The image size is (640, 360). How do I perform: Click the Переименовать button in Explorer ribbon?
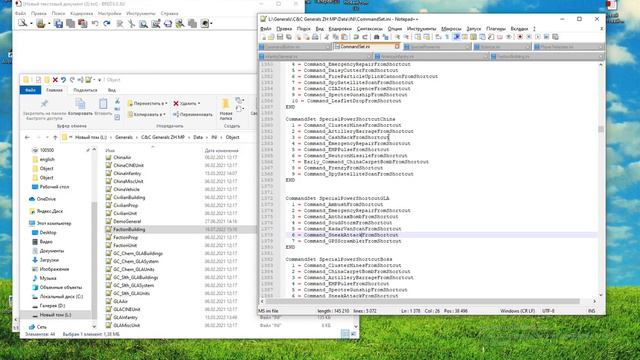tap(193, 114)
